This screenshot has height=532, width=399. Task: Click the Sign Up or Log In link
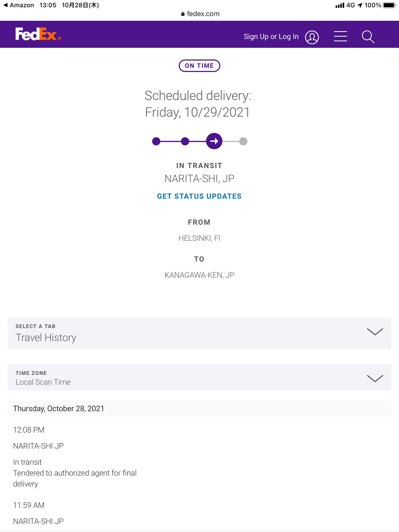point(271,37)
